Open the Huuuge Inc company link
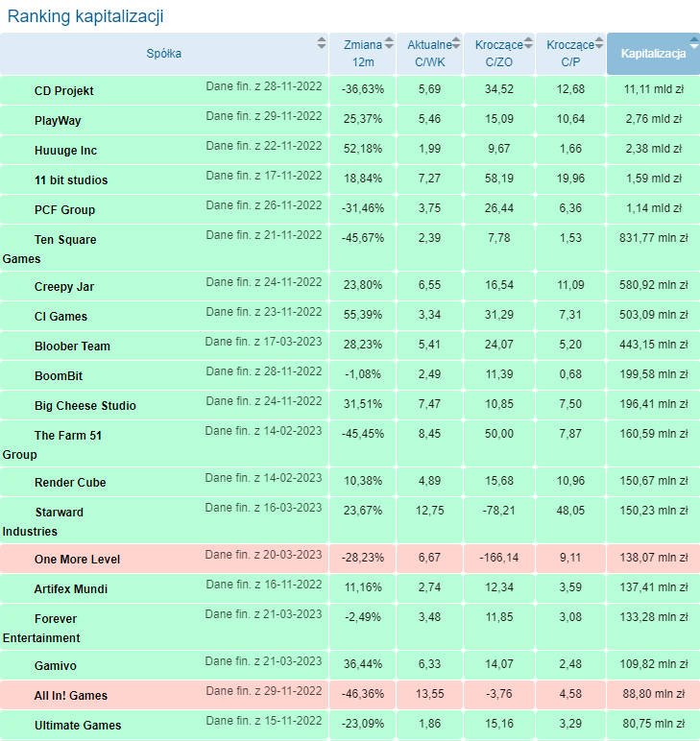The height and width of the screenshot is (741, 700). [x=65, y=151]
